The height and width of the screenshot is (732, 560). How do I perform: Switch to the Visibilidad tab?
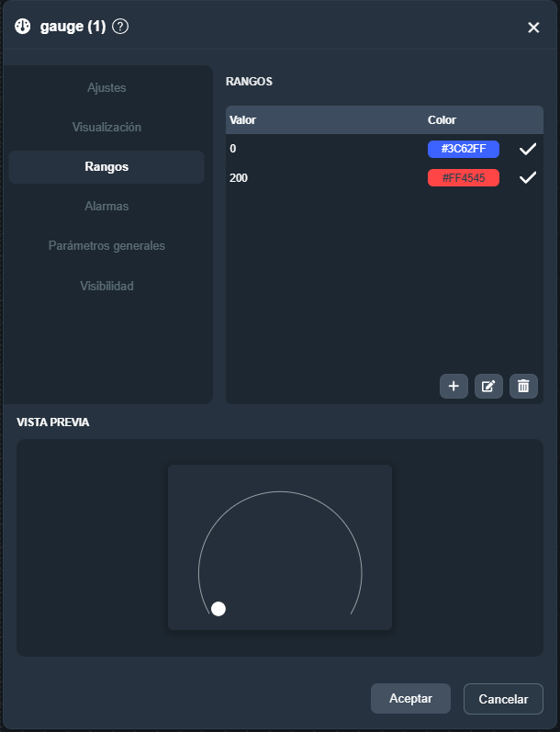pyautogui.click(x=106, y=286)
